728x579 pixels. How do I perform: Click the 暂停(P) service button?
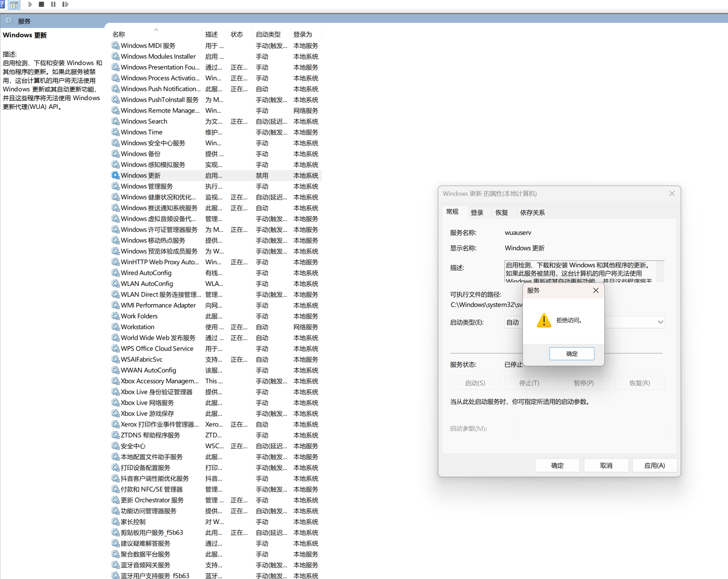(584, 383)
